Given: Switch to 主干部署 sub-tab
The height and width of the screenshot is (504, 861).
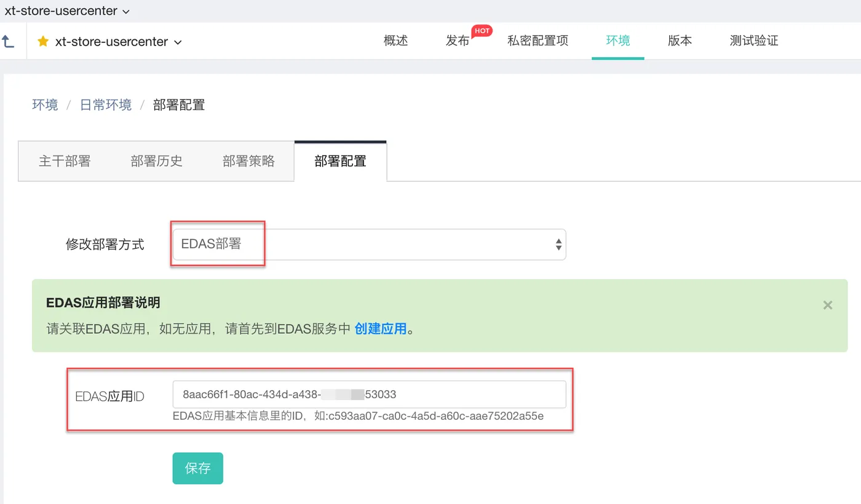Looking at the screenshot, I should (x=65, y=161).
